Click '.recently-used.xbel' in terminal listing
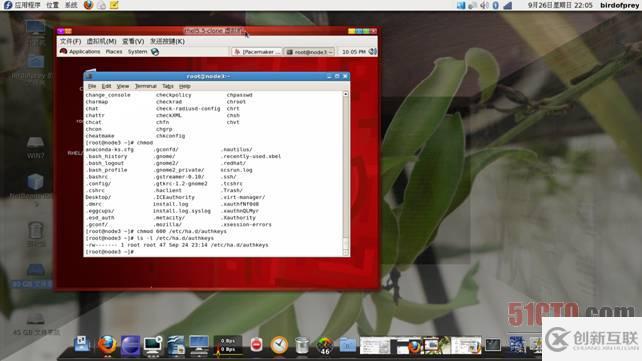The width and height of the screenshot is (642, 361). tap(251, 156)
